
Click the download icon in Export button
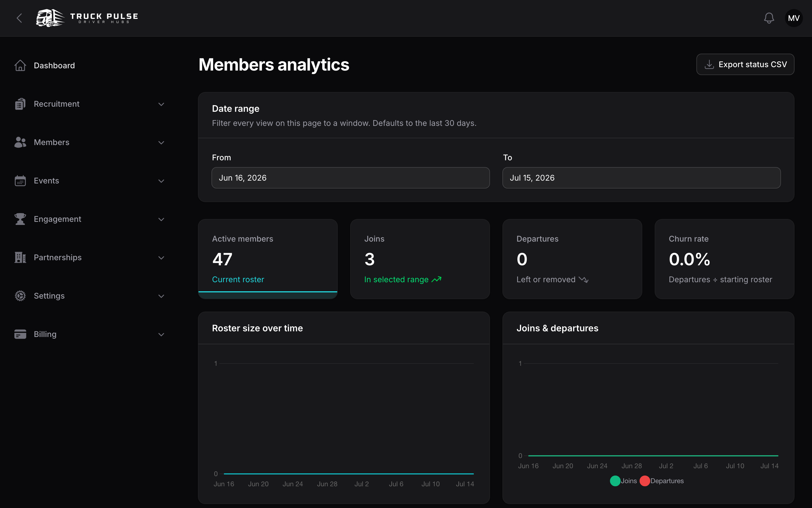pyautogui.click(x=709, y=65)
